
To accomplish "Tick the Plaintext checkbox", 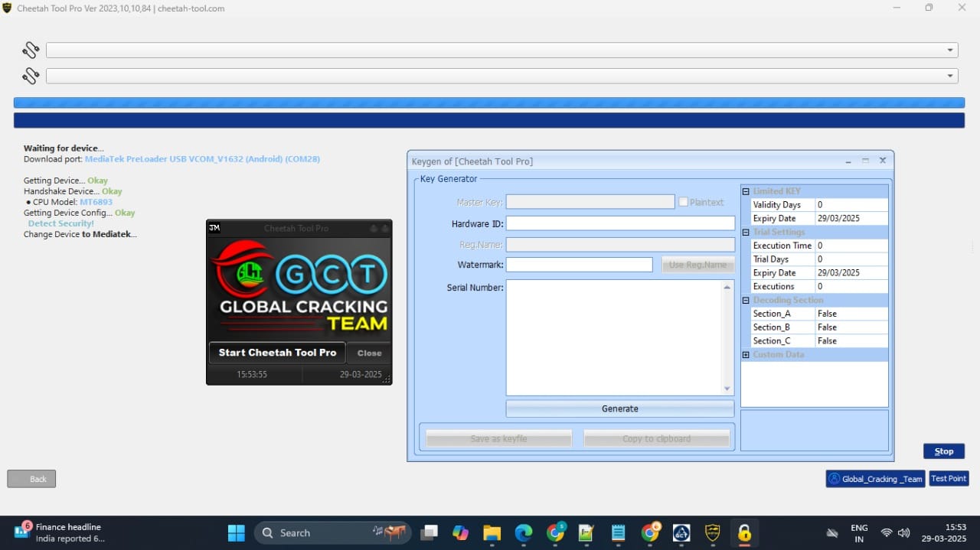I will (683, 202).
